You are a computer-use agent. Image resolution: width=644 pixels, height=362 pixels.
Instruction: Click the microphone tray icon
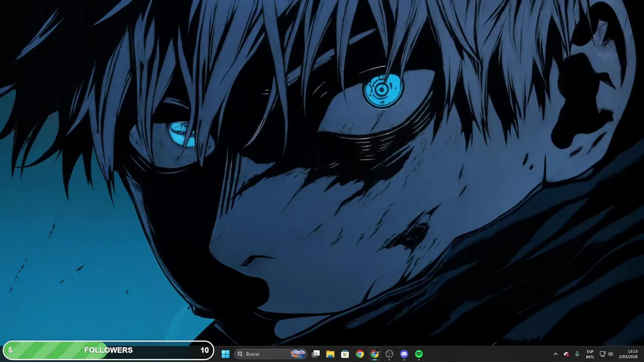pos(577,354)
